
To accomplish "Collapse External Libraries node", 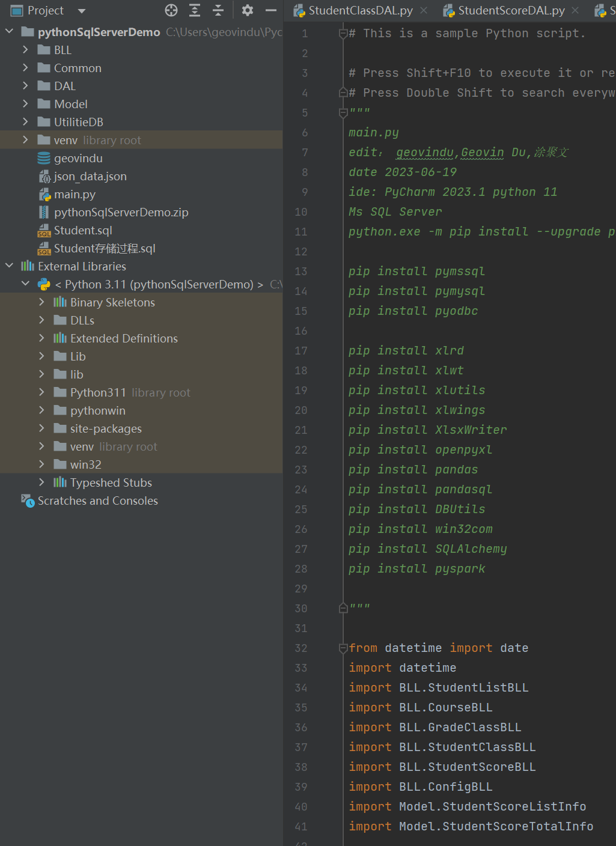I will pyautogui.click(x=9, y=266).
